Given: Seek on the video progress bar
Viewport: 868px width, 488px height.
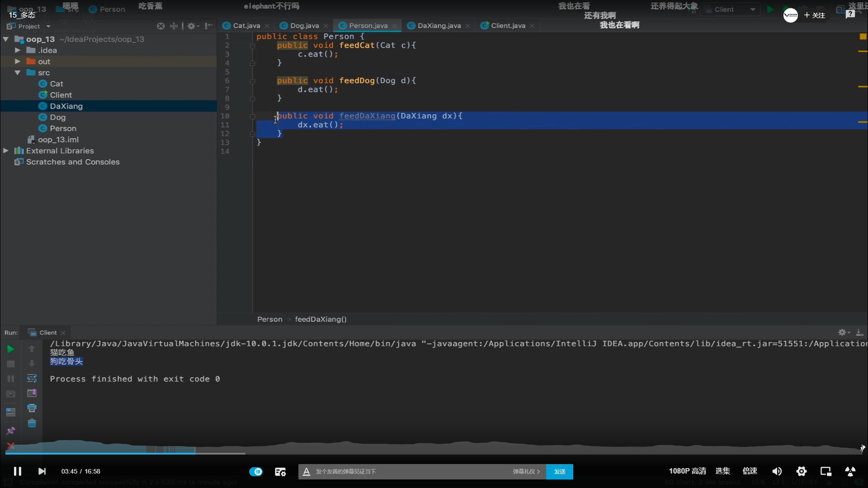Looking at the screenshot, I should click(x=434, y=453).
